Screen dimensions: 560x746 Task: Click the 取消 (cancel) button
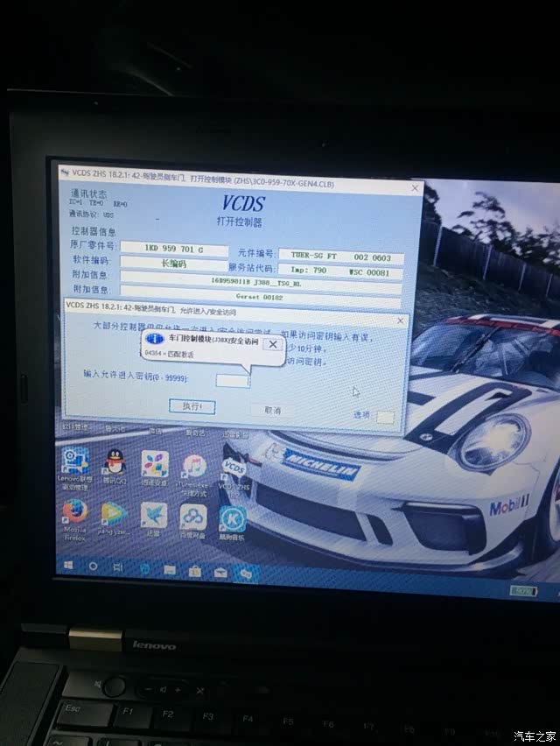point(272,410)
